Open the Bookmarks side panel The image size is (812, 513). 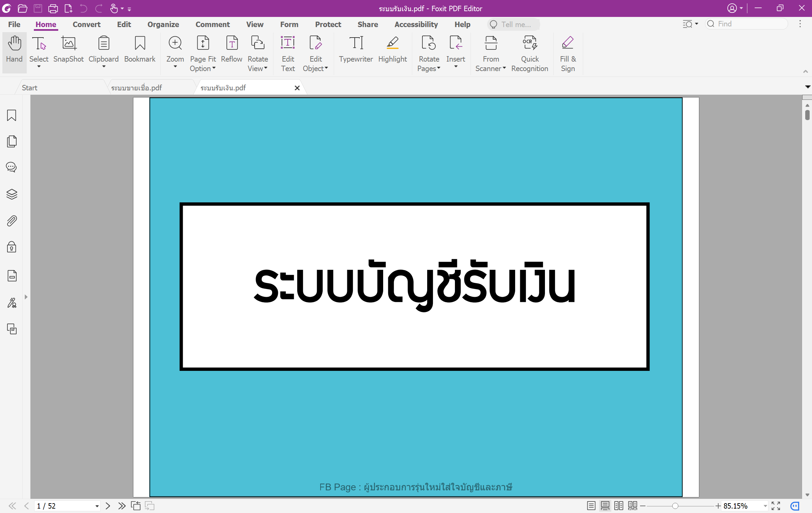tap(12, 115)
